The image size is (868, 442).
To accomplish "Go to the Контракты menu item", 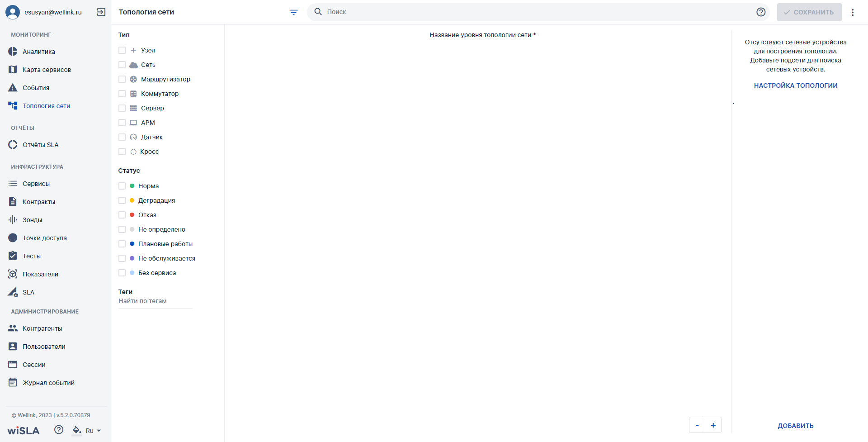I will (39, 202).
